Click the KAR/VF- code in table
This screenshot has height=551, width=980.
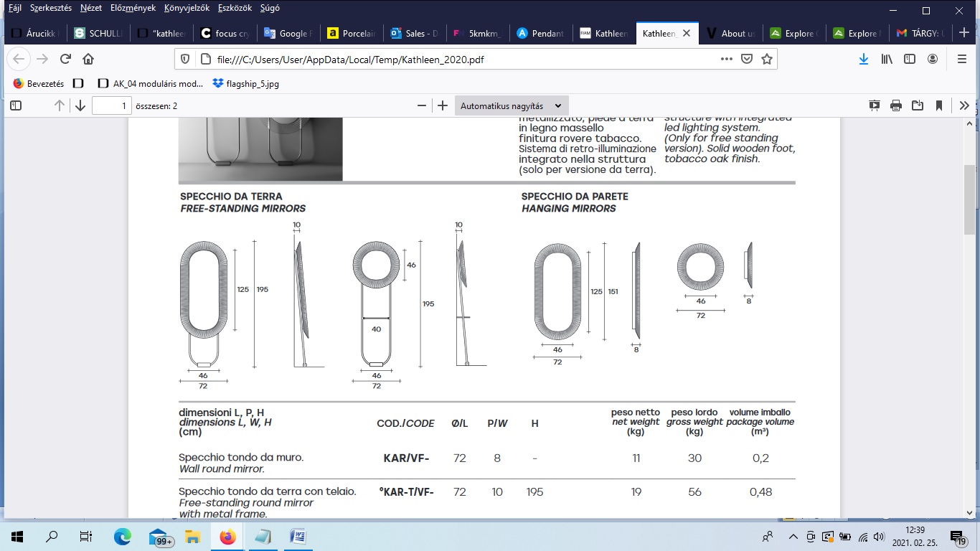click(x=407, y=458)
